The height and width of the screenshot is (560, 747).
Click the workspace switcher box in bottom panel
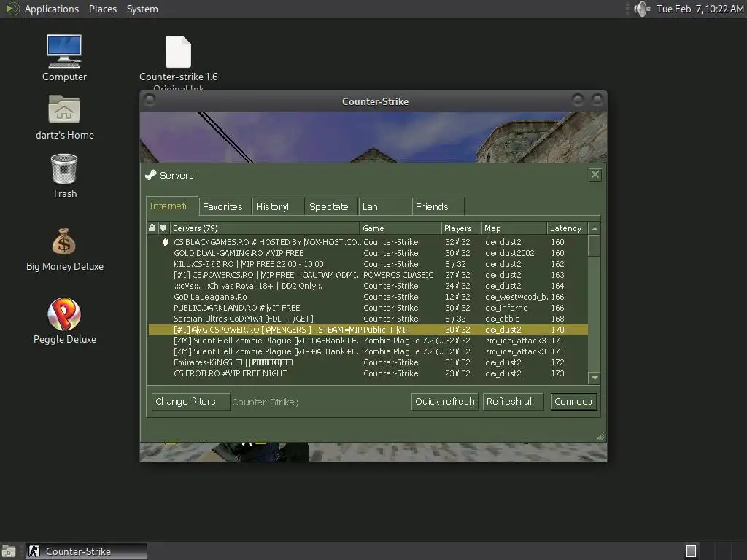(691, 551)
